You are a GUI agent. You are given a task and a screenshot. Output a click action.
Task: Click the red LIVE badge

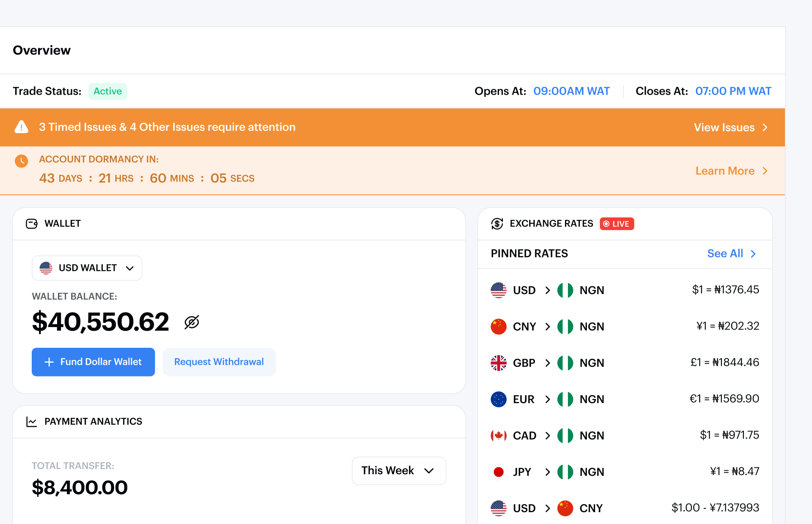pyautogui.click(x=617, y=224)
